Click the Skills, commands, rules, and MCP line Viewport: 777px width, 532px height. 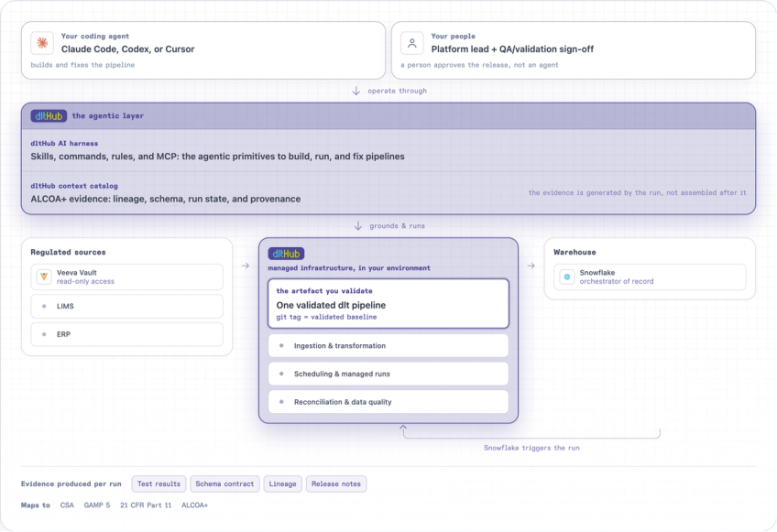pyautogui.click(x=217, y=157)
